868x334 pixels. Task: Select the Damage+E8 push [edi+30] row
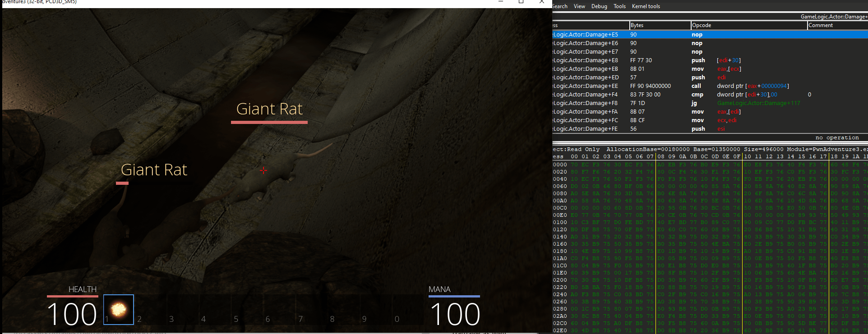tap(710, 60)
